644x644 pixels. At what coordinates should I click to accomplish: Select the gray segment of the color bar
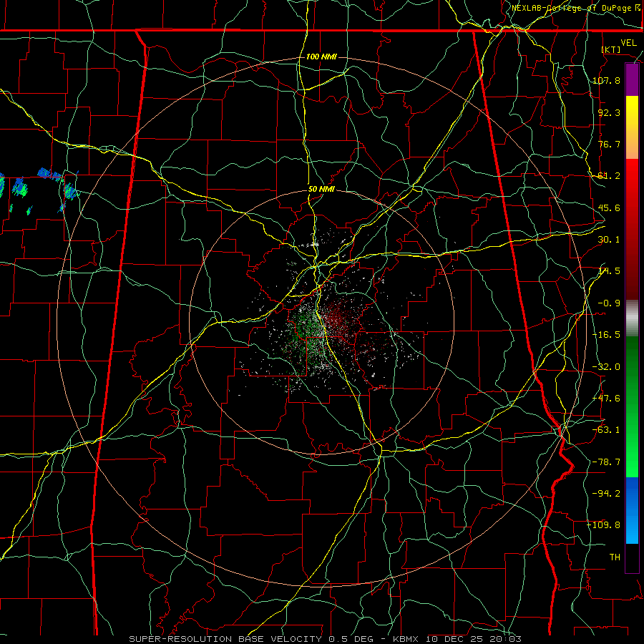click(632, 318)
